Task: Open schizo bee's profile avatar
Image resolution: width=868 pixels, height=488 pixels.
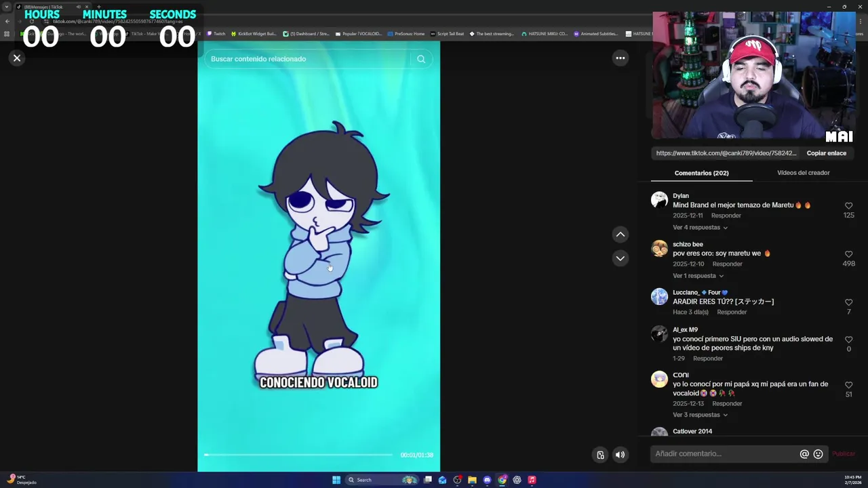Action: (x=659, y=249)
